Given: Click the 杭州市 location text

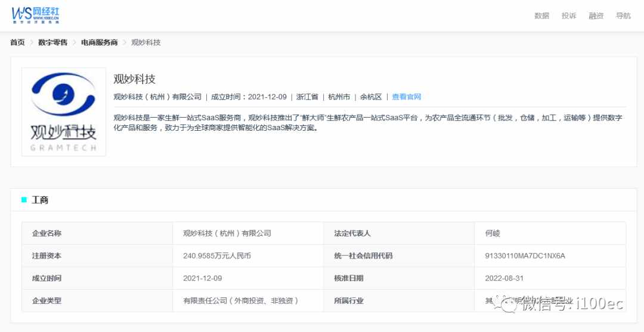Looking at the screenshot, I should point(339,97).
